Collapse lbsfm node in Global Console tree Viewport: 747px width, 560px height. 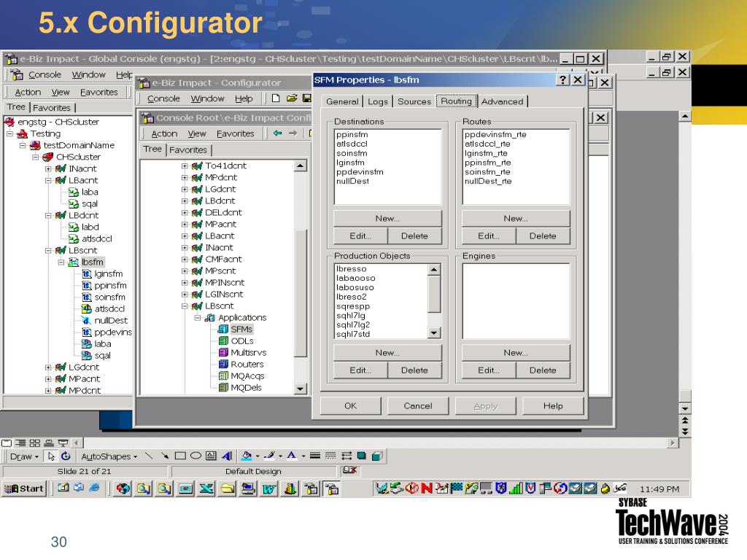tap(61, 262)
